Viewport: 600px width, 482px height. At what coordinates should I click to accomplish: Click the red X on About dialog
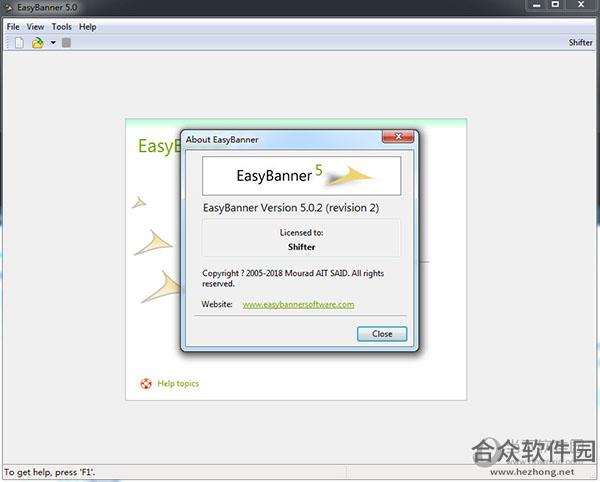[398, 137]
